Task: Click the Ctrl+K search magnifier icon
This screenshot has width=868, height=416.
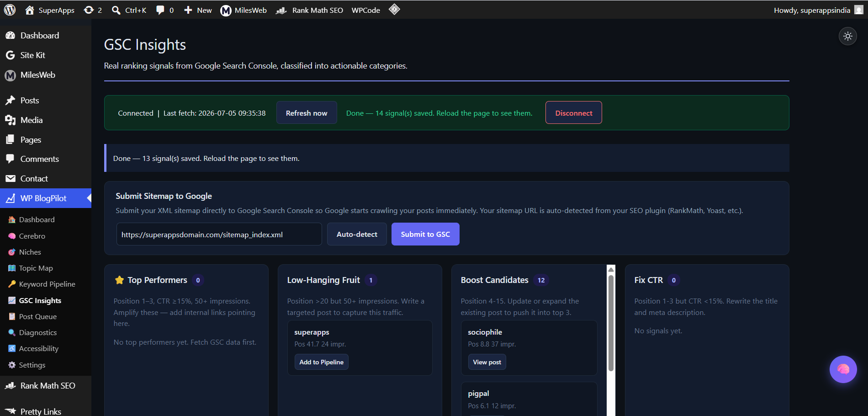Action: tap(116, 10)
